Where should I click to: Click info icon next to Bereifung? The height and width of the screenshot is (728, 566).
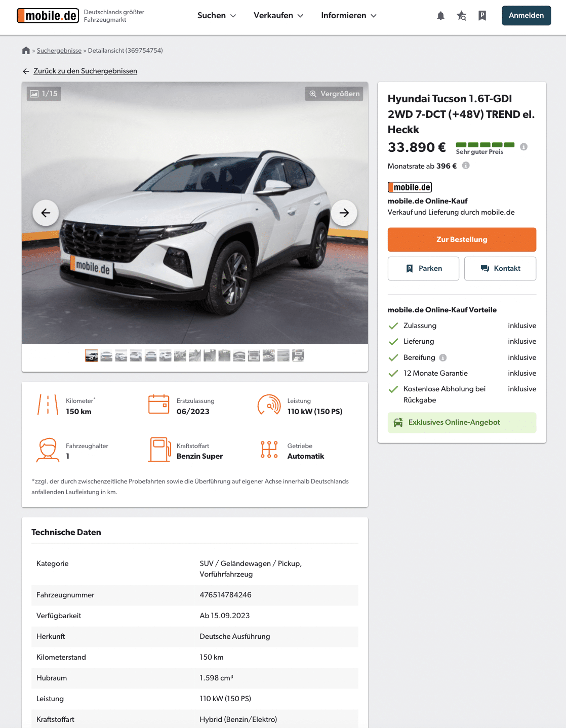pyautogui.click(x=443, y=357)
